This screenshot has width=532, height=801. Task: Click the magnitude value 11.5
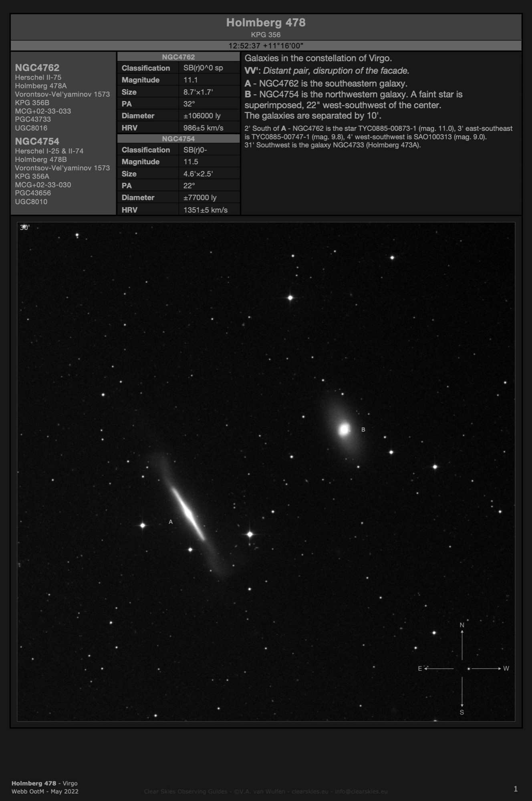point(191,161)
